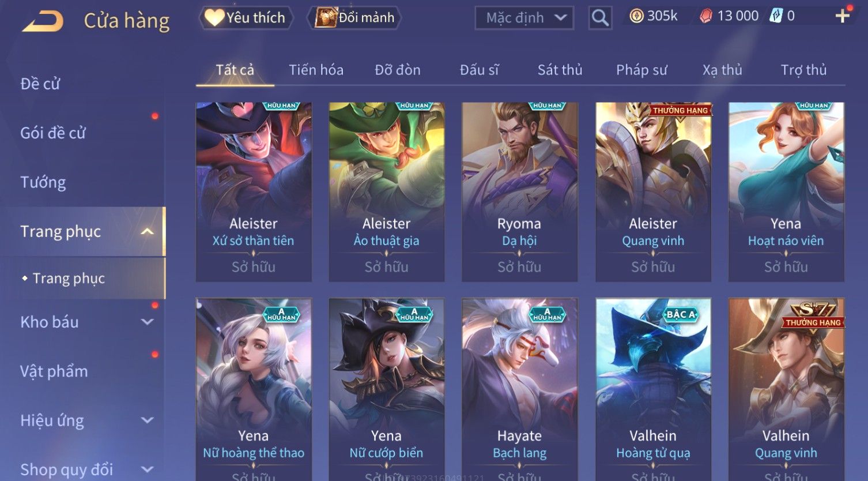The width and height of the screenshot is (868, 481).
Task: Collapse the Trang phục sidebar section
Action: click(x=148, y=232)
